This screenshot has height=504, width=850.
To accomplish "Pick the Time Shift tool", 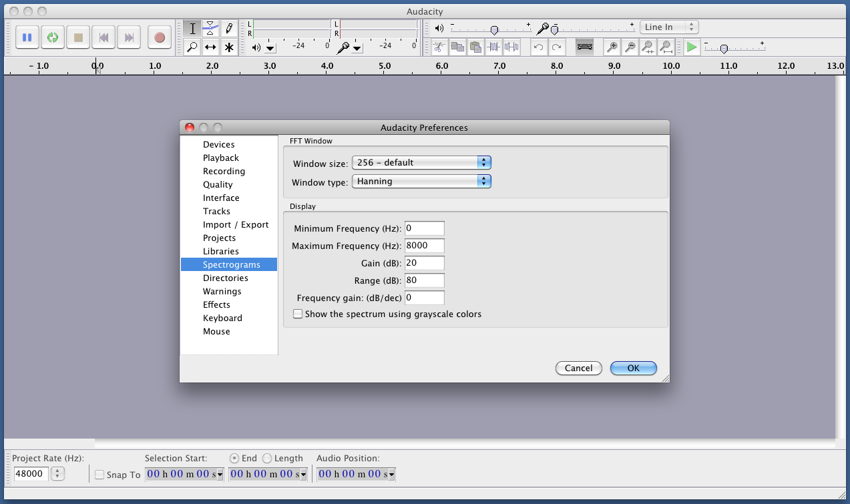I will [210, 47].
